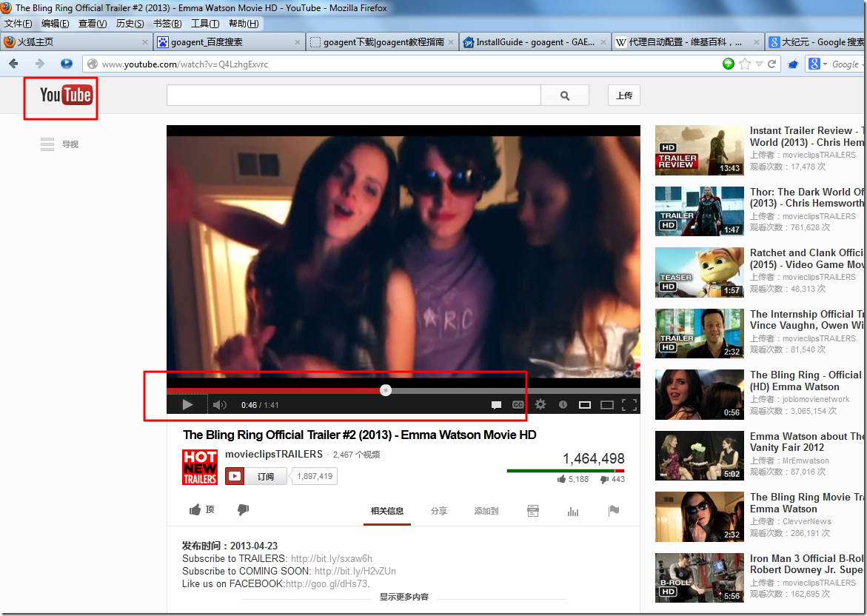
Task: Open Ratchet and Clank teaser thumbnail
Action: coord(700,272)
